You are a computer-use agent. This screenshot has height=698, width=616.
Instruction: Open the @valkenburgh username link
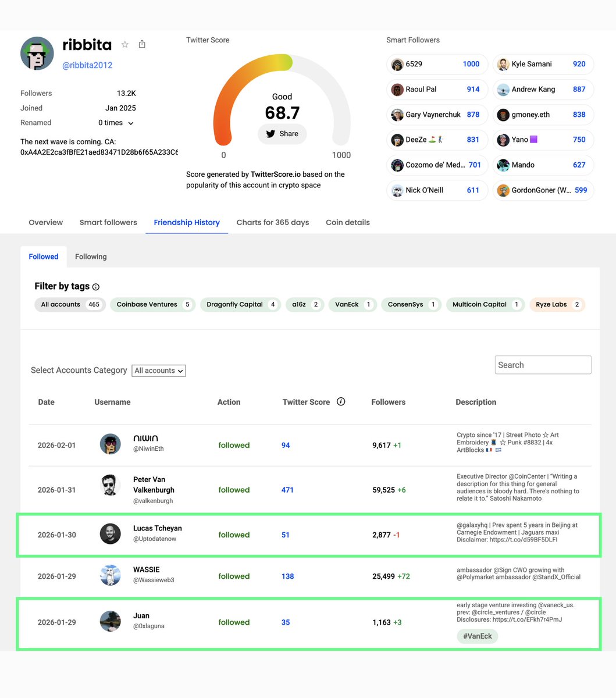click(x=153, y=501)
